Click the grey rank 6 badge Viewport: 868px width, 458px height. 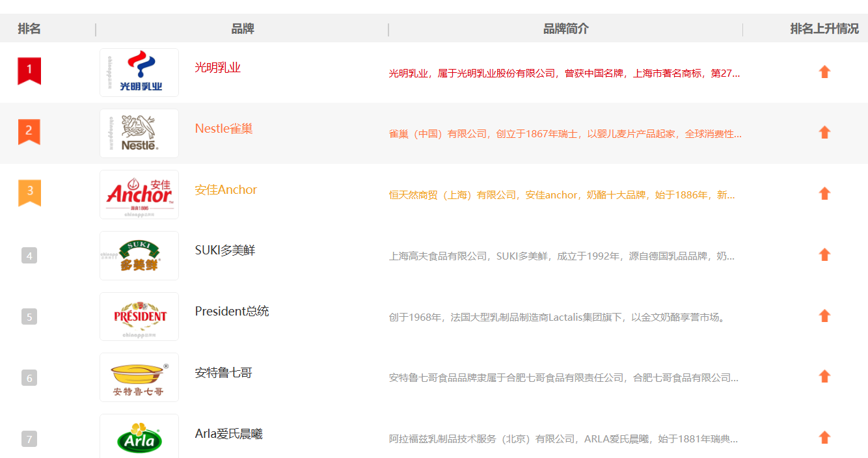click(29, 377)
